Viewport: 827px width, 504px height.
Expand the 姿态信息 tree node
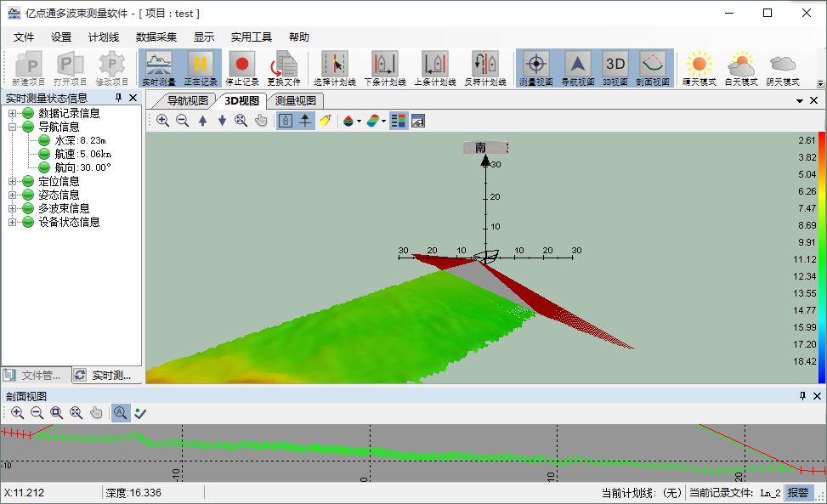(x=12, y=195)
